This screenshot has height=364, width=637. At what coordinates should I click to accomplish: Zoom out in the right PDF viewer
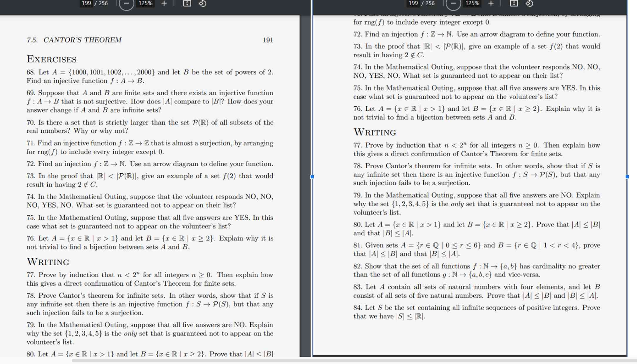tap(453, 4)
